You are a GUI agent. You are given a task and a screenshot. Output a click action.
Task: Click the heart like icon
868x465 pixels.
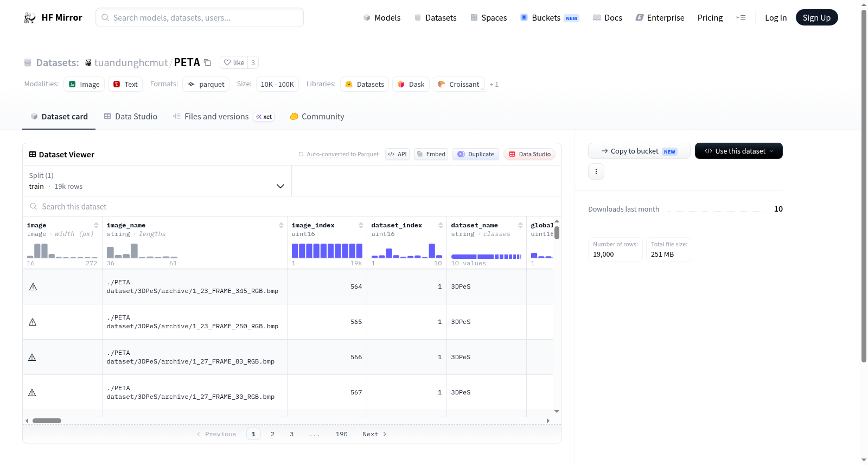tap(227, 62)
